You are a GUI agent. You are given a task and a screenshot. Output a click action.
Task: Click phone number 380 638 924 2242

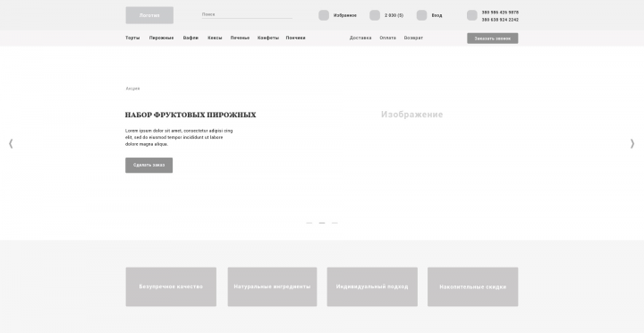pos(500,20)
